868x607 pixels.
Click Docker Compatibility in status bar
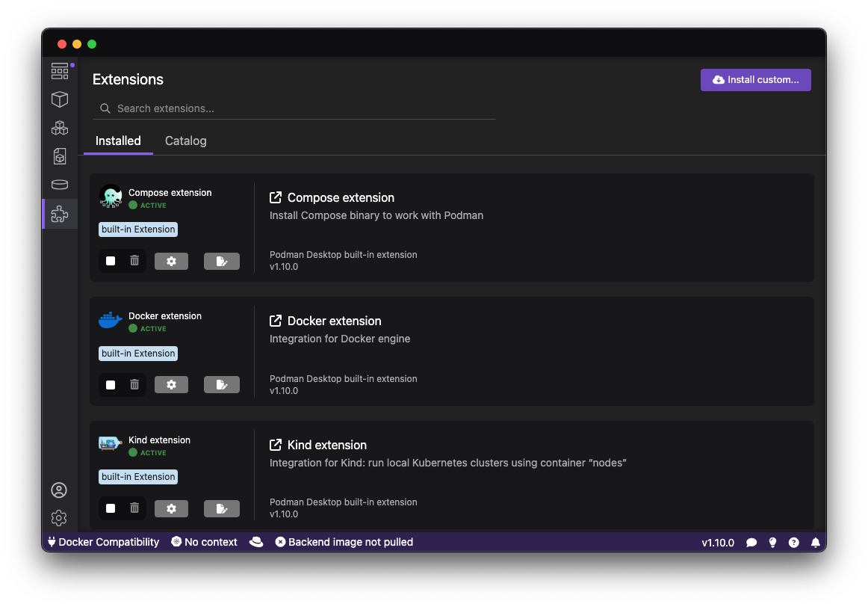pyautogui.click(x=103, y=542)
